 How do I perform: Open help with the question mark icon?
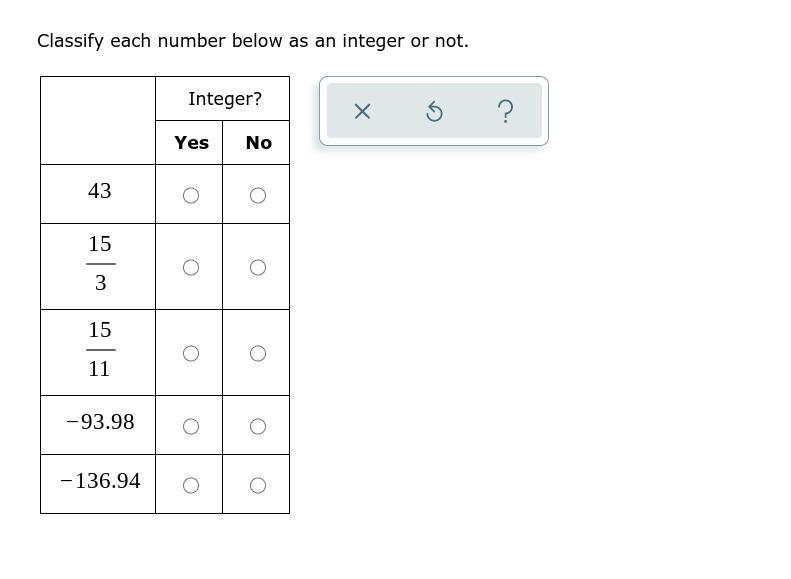[x=505, y=111]
